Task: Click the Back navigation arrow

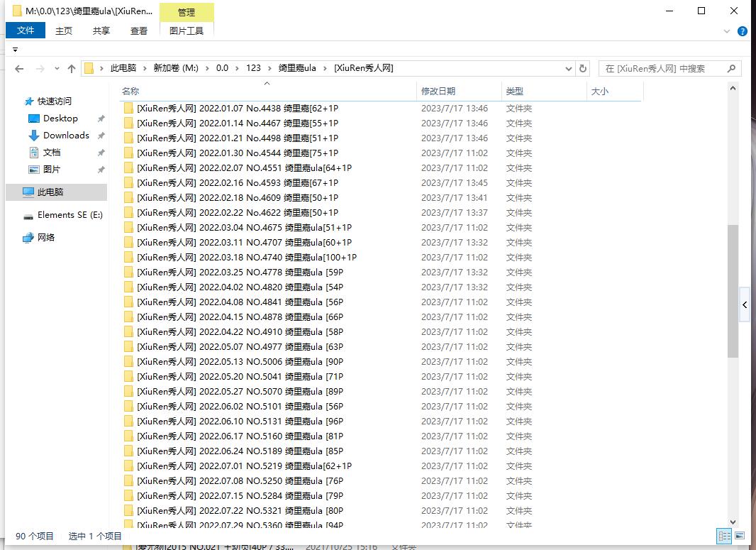Action: pyautogui.click(x=19, y=69)
